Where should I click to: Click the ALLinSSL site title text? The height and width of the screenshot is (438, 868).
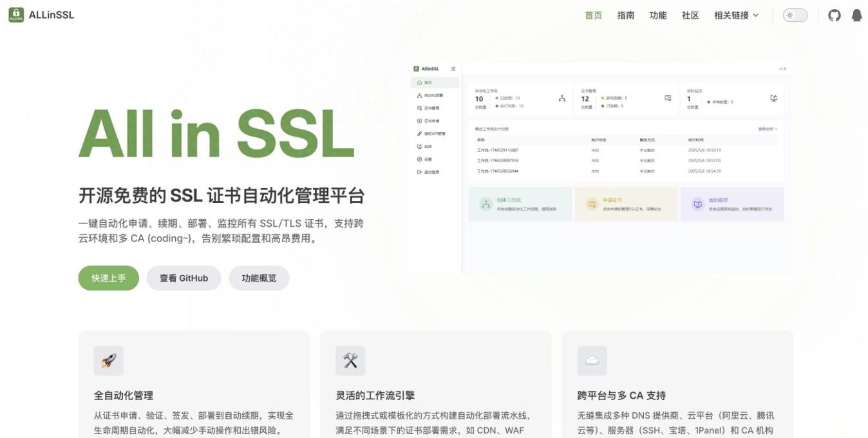[52, 15]
